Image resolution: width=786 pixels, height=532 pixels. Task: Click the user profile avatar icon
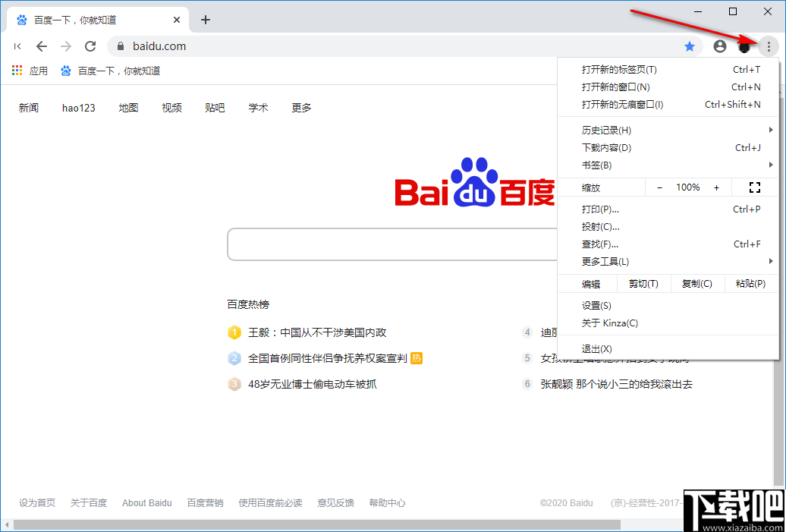720,46
